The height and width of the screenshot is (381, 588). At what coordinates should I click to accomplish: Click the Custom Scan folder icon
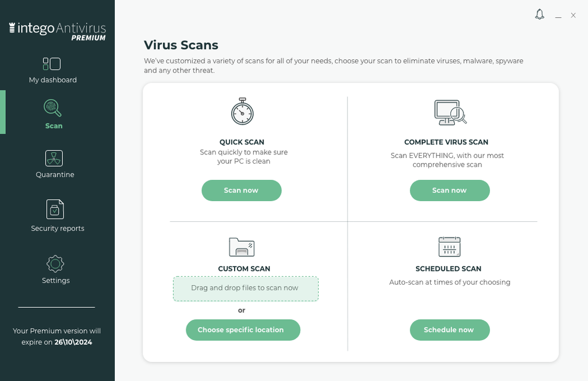pyautogui.click(x=242, y=247)
